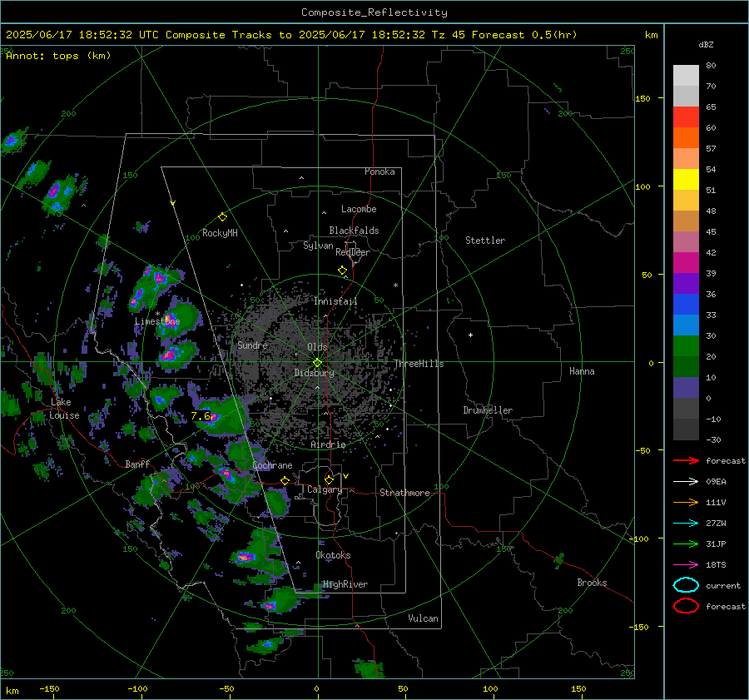Click the Innisfail town label
The height and width of the screenshot is (700, 749).
coord(336,301)
